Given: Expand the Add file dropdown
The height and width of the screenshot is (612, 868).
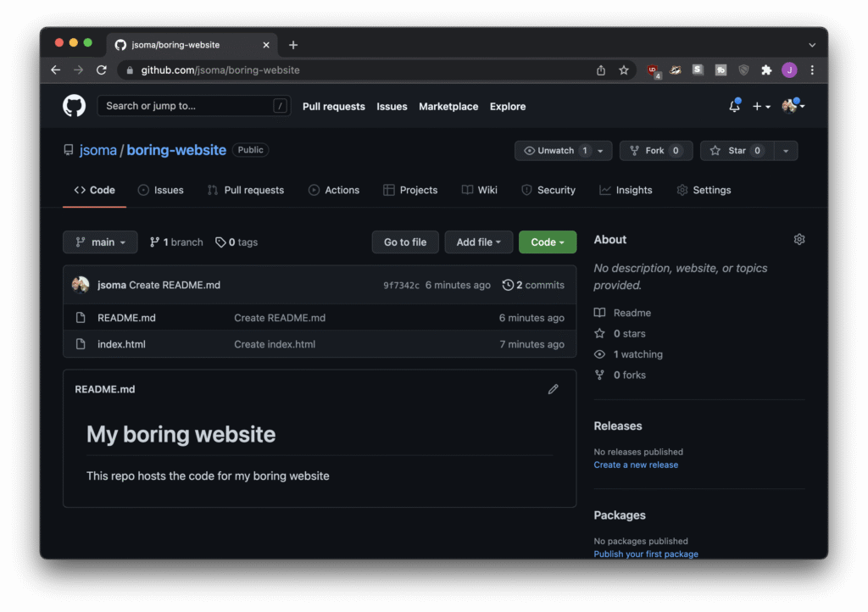Looking at the screenshot, I should 478,242.
